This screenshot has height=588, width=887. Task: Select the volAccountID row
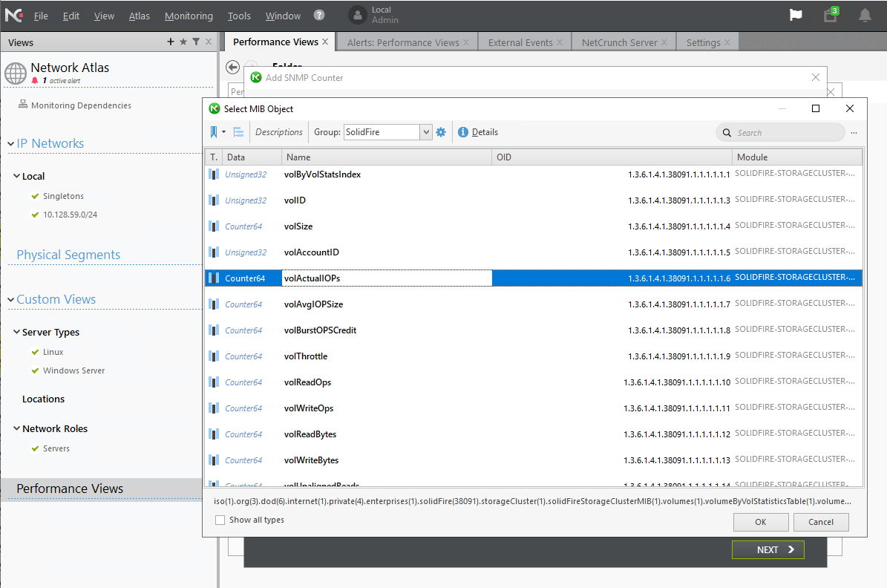coord(534,252)
